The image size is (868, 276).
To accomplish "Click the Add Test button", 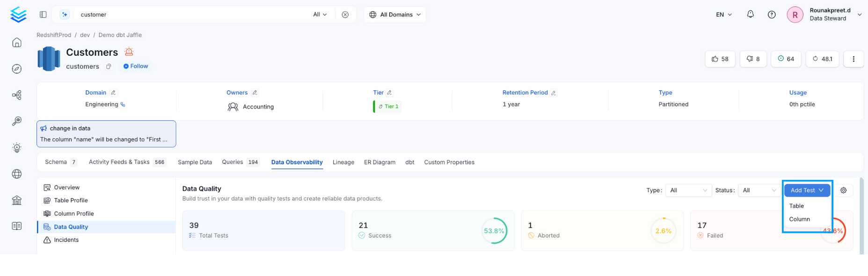I will point(807,190).
